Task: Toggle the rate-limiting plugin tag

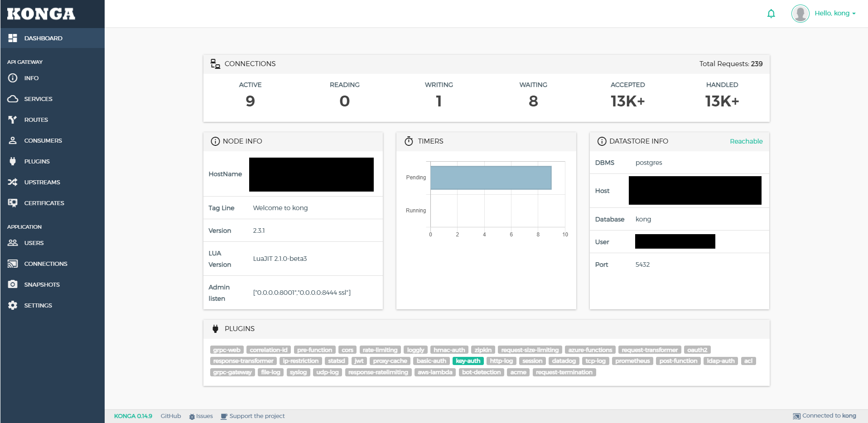Action: click(x=380, y=350)
